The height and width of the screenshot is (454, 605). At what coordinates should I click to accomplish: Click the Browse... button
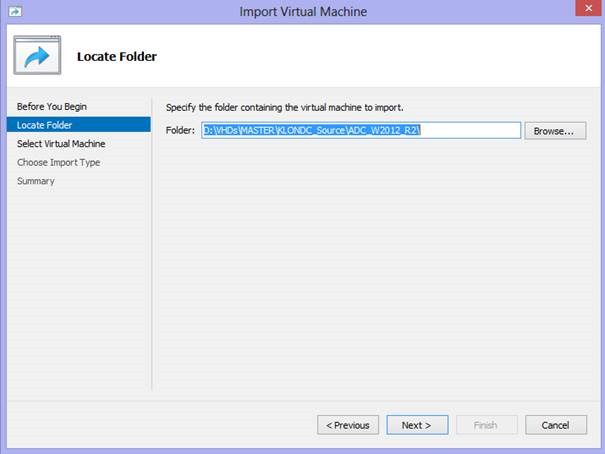coord(555,131)
